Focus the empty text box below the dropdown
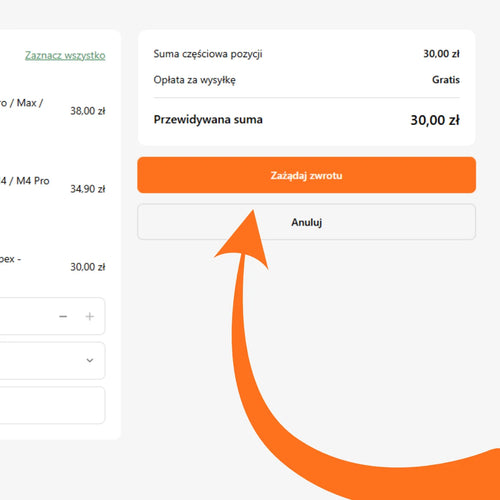 (52, 405)
